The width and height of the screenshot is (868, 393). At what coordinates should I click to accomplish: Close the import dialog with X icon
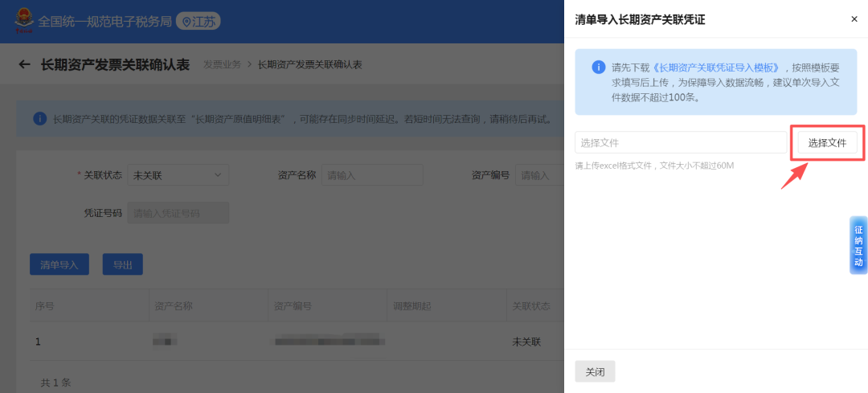(x=854, y=19)
